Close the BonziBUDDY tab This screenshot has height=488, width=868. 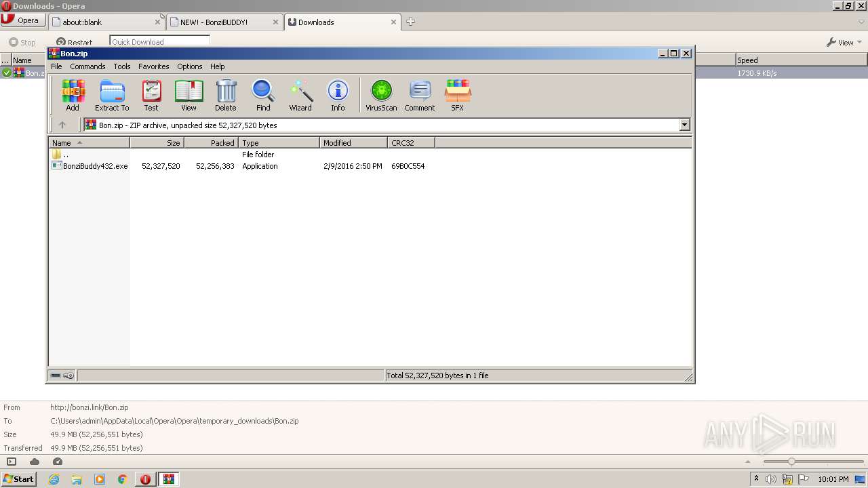[275, 22]
